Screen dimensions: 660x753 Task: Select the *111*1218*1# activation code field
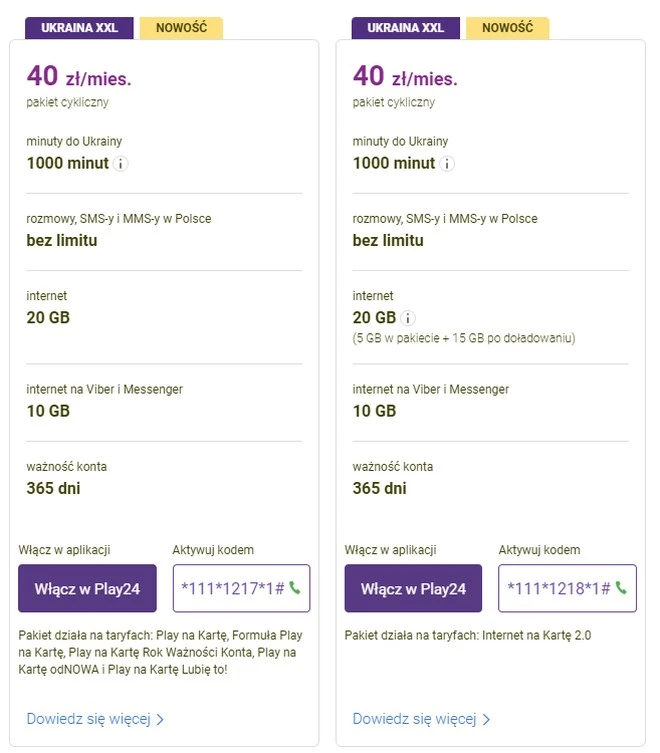click(558, 588)
